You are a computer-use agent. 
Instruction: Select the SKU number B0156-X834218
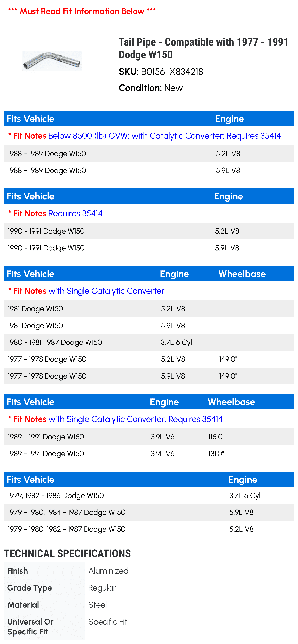pyautogui.click(x=172, y=72)
